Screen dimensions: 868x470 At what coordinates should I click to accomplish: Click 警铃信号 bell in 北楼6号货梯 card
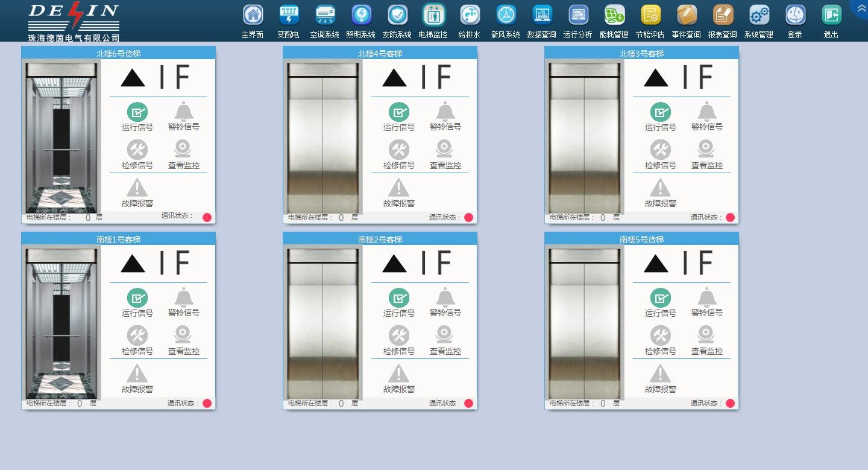[184, 112]
